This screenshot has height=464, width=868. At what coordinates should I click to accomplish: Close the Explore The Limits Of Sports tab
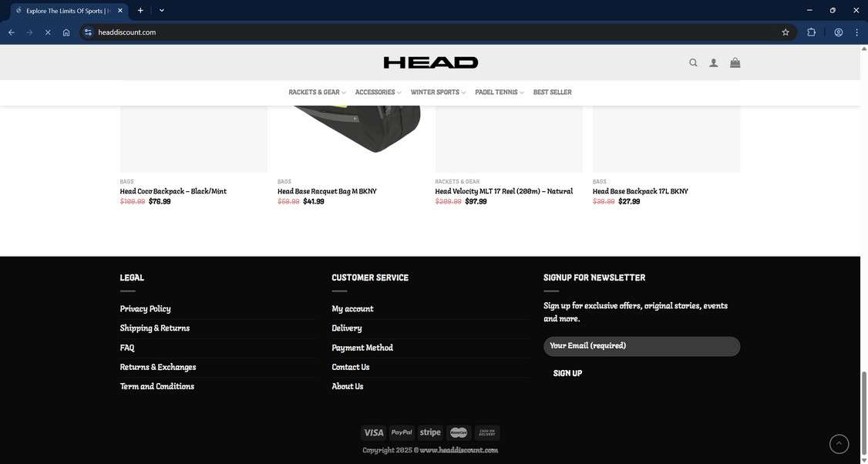pos(120,11)
